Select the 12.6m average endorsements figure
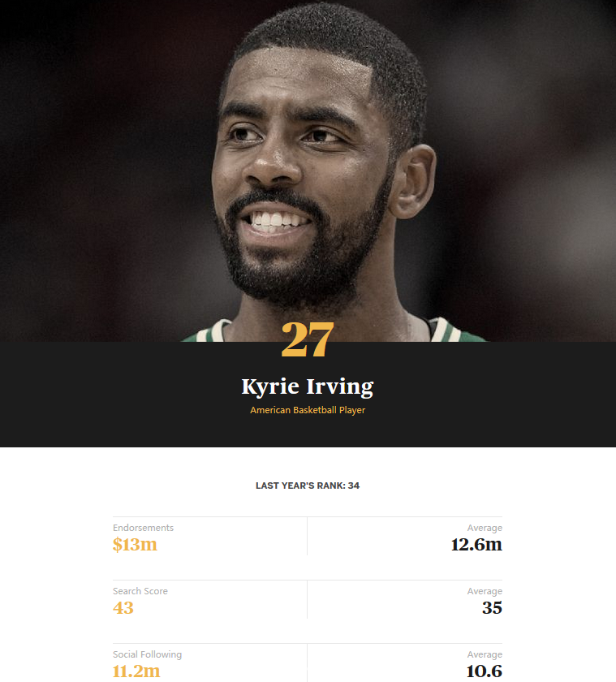Screen dimensions: 616x682 (476, 545)
